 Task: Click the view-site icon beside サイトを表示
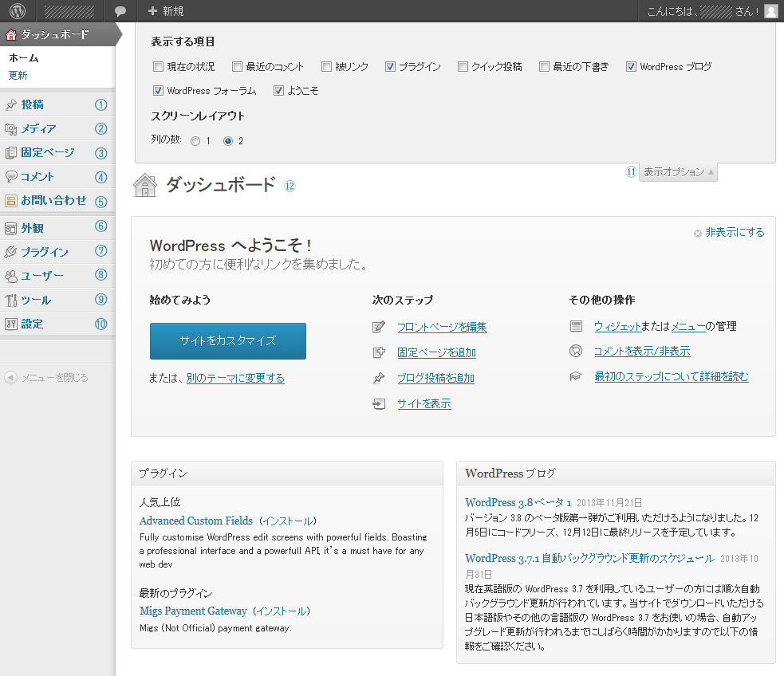(x=379, y=403)
